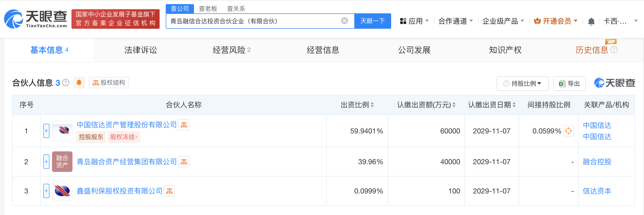644x215 pixels.
Task: Click the 天眼一下 search button
Action: point(373,21)
